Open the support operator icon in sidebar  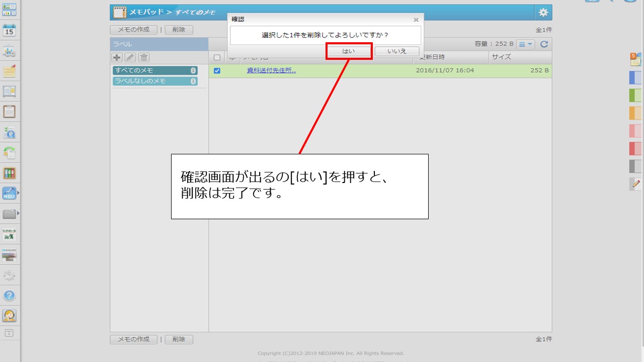[x=10, y=316]
